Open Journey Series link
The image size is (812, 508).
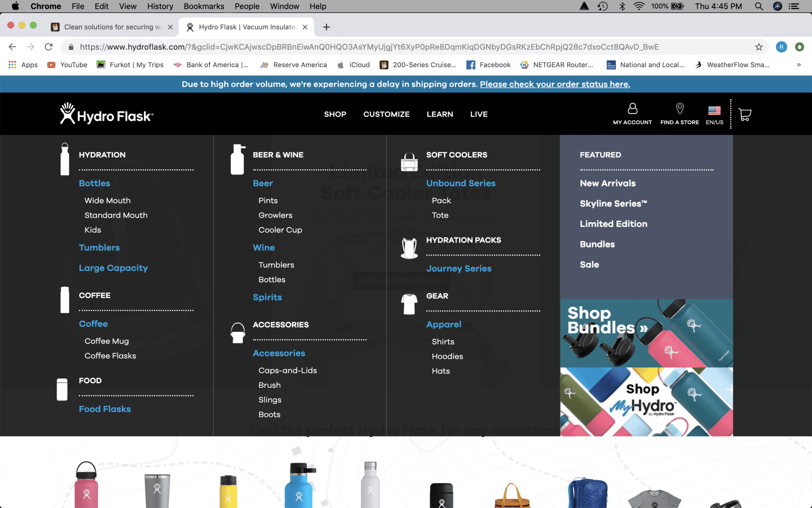click(459, 268)
